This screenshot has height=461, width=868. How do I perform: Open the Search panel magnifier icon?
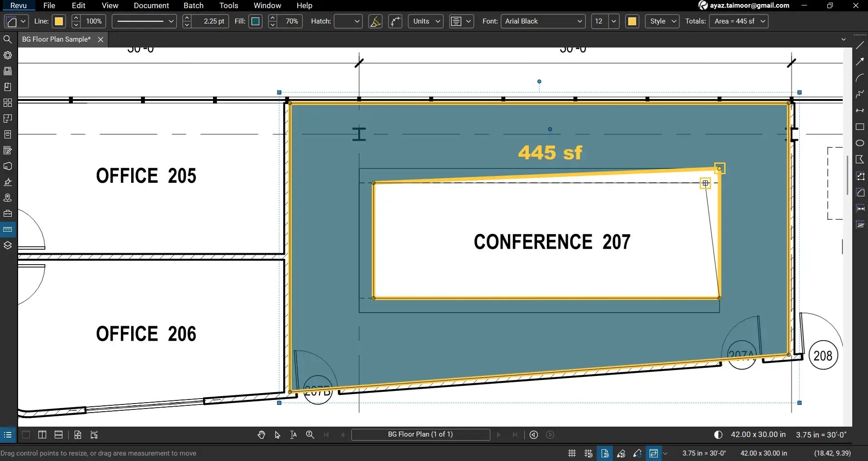tap(8, 39)
